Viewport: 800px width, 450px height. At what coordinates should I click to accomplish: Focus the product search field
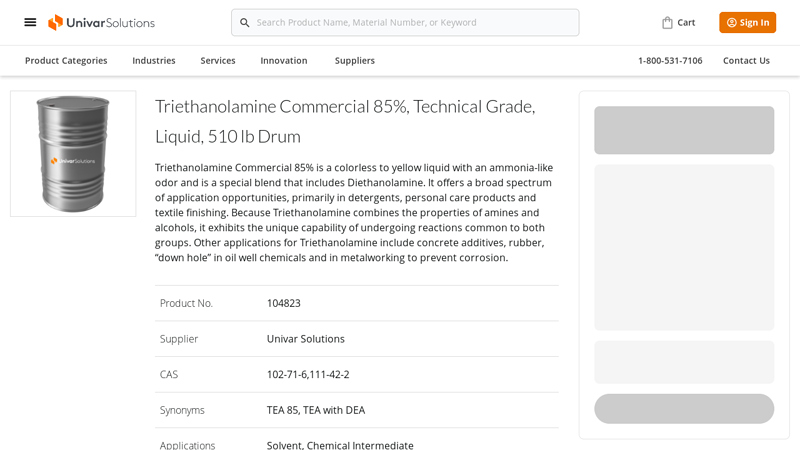(405, 22)
